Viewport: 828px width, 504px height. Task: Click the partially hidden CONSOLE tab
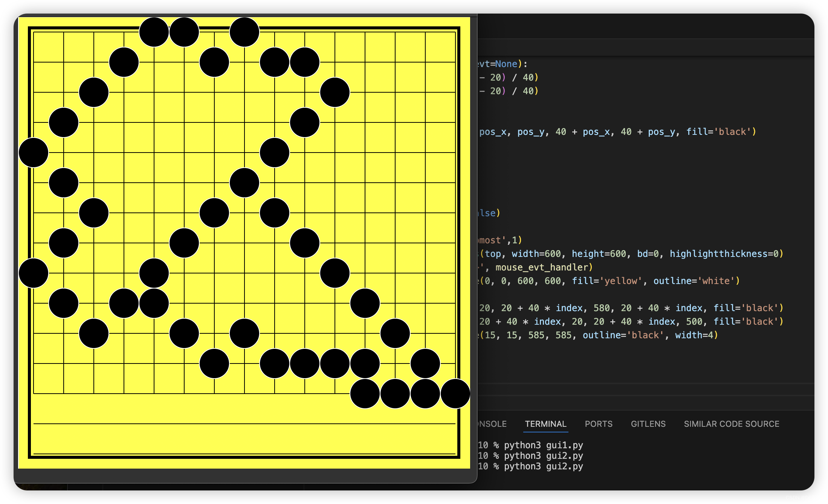pos(492,424)
